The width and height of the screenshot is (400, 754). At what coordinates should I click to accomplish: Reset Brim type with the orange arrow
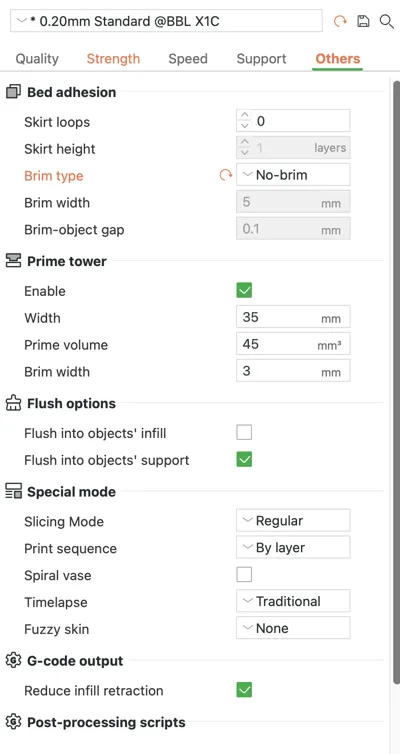click(x=226, y=176)
